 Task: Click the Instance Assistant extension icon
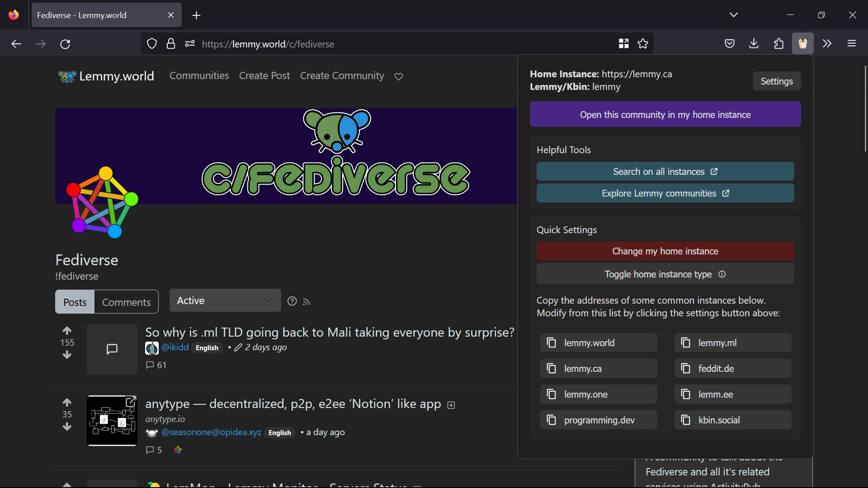[x=802, y=44]
